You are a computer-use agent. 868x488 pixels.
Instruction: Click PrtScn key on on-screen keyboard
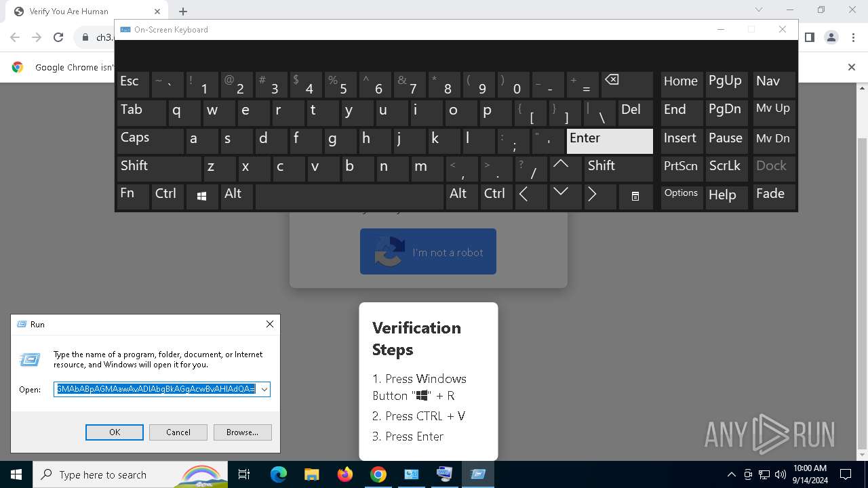(x=682, y=169)
